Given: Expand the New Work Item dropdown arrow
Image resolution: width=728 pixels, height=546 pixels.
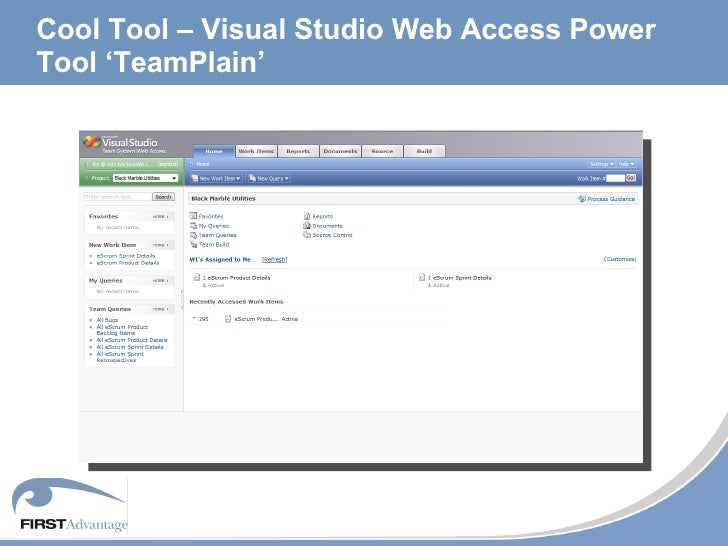Looking at the screenshot, I should coord(238,179).
